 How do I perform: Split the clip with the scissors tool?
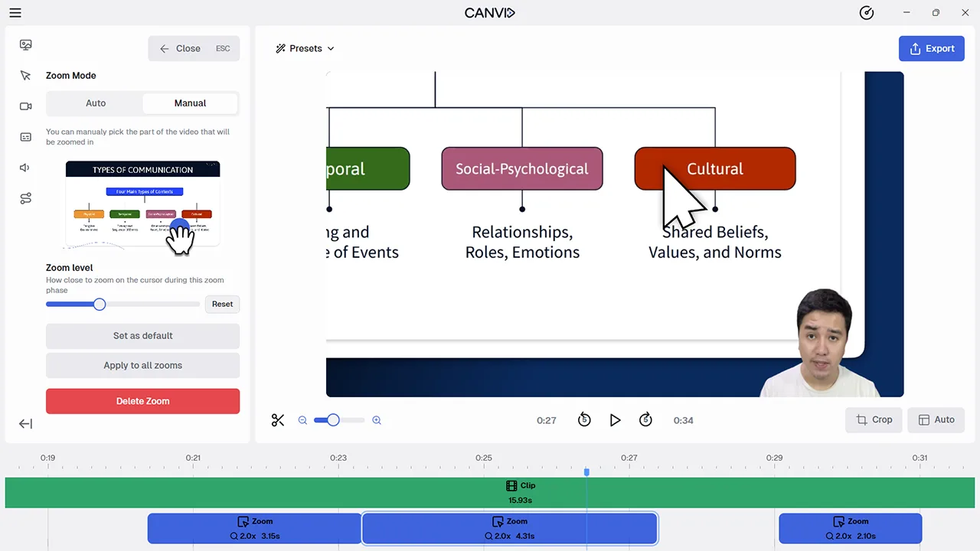tap(278, 419)
